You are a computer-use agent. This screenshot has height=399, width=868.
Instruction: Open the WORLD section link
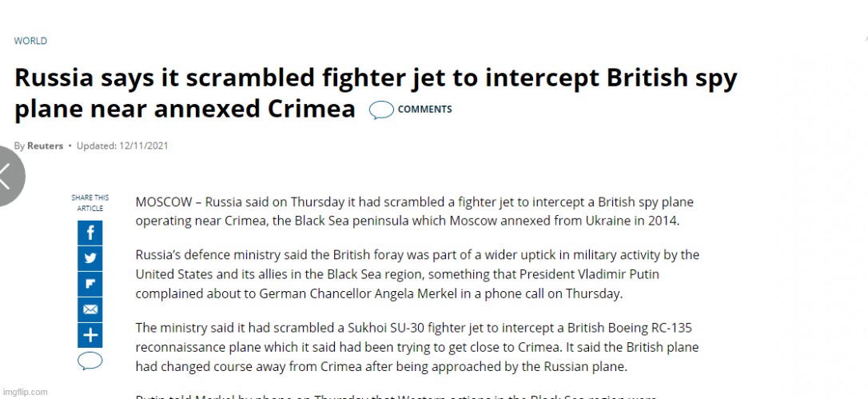click(30, 41)
